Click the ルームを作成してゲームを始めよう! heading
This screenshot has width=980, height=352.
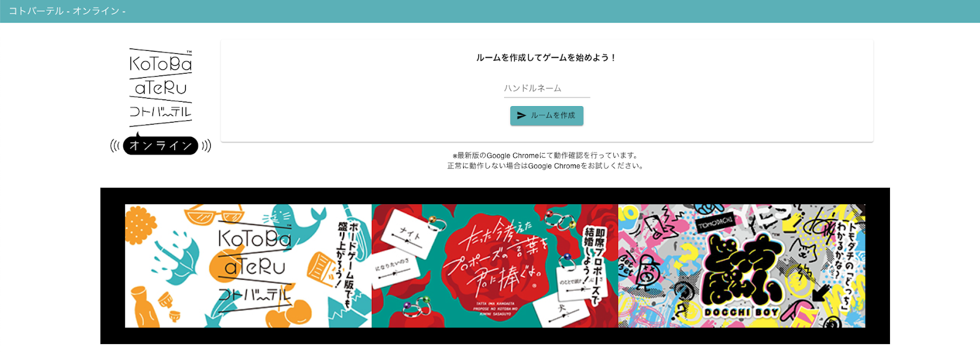pos(546,58)
